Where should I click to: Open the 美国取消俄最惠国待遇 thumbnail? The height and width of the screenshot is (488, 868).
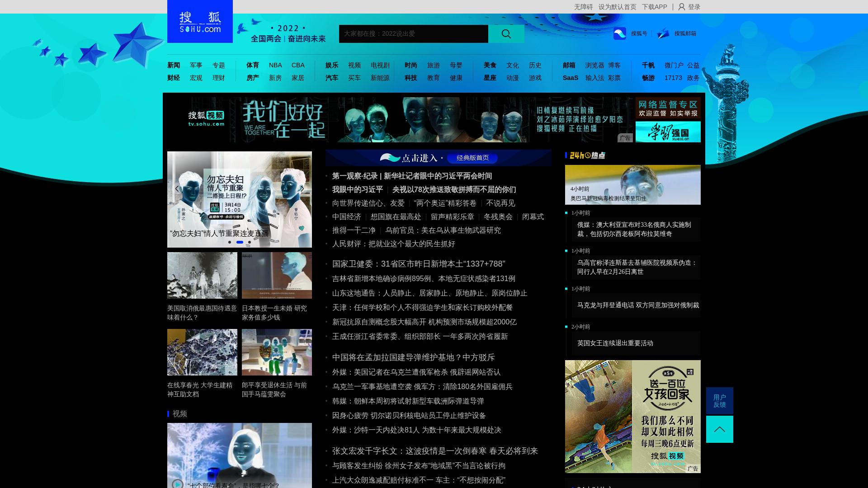click(202, 275)
